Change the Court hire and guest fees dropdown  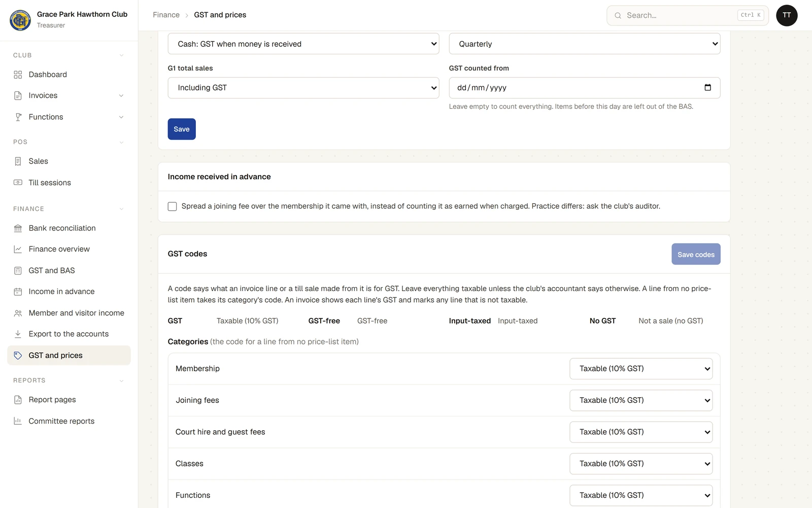click(641, 432)
